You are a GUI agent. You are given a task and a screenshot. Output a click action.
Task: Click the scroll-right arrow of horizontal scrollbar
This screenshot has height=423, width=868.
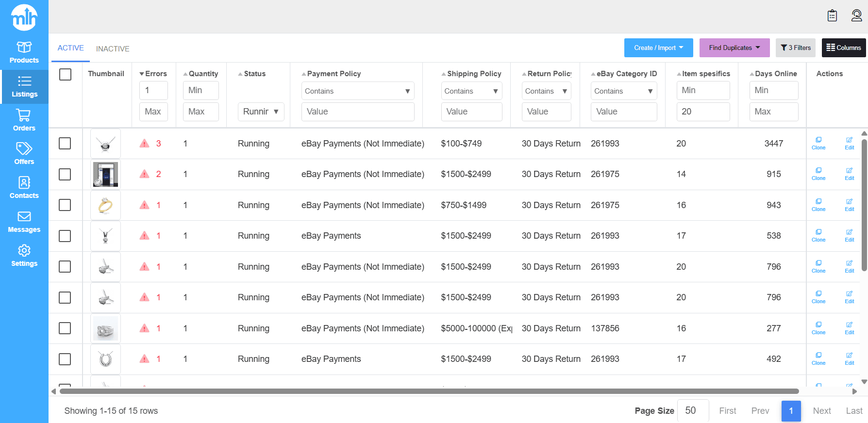tap(854, 391)
